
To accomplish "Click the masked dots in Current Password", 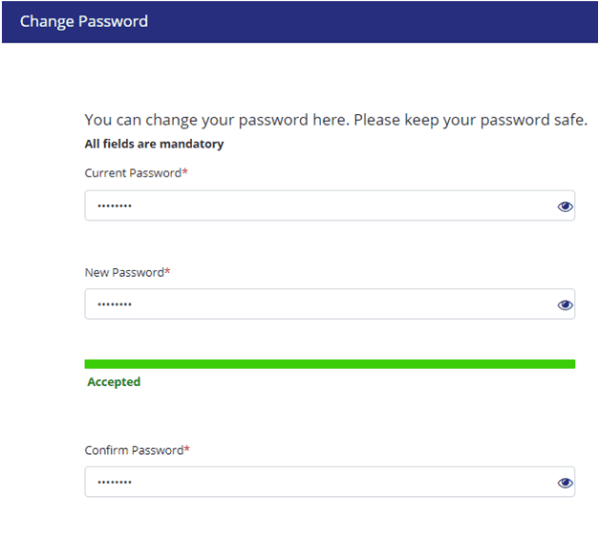I will point(114,206).
